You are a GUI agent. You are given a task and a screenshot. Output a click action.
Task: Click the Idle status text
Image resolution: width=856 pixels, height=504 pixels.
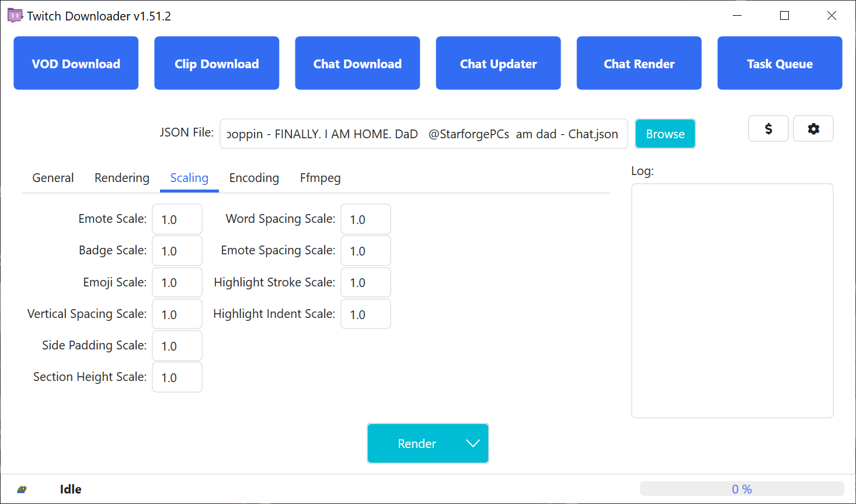[x=71, y=489]
